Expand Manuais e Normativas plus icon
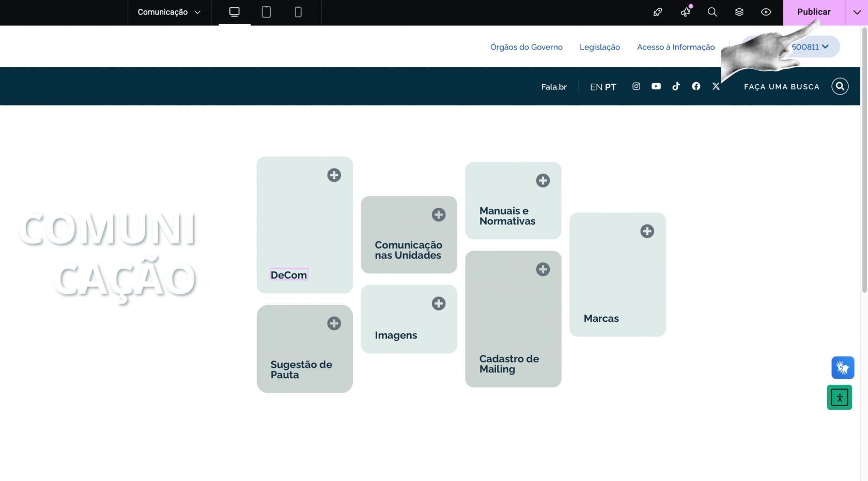 tap(543, 180)
